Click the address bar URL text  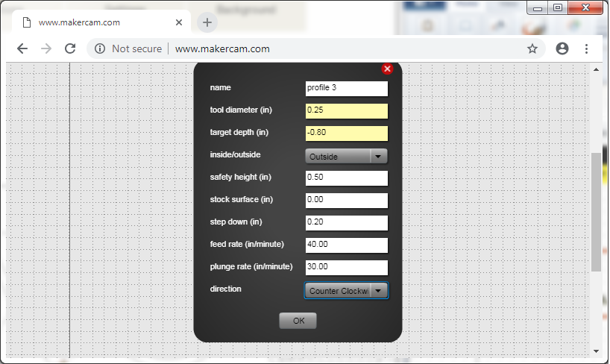[x=222, y=48]
